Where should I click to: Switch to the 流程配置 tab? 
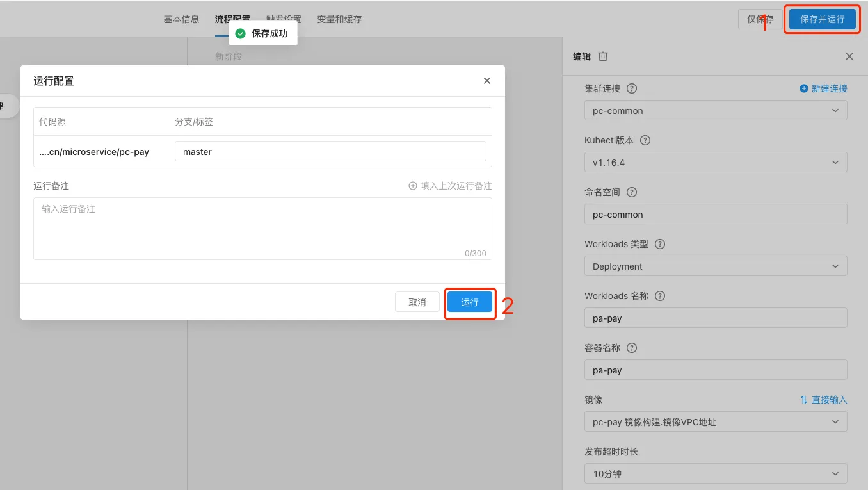click(x=232, y=19)
